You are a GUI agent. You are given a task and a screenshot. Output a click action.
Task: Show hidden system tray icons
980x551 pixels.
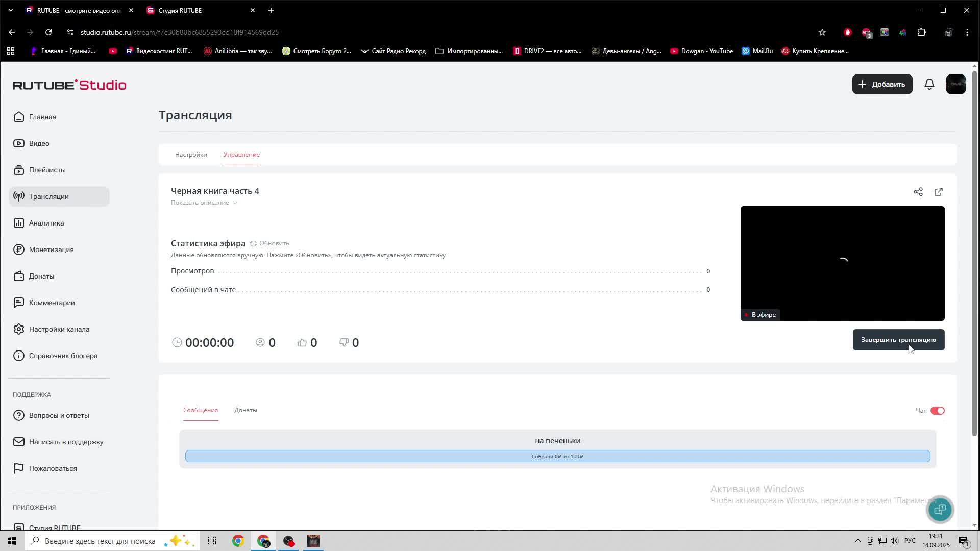click(x=857, y=541)
